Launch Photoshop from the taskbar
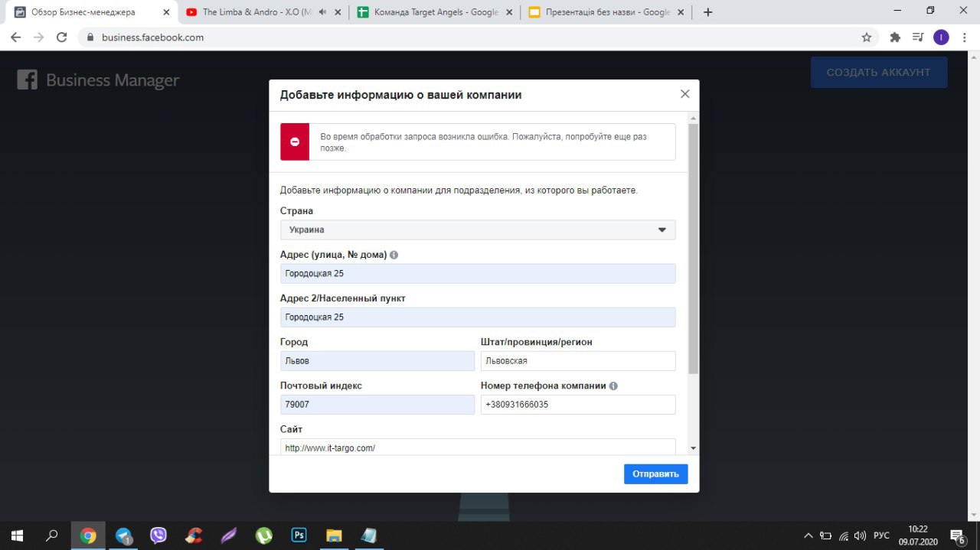 pyautogui.click(x=299, y=535)
